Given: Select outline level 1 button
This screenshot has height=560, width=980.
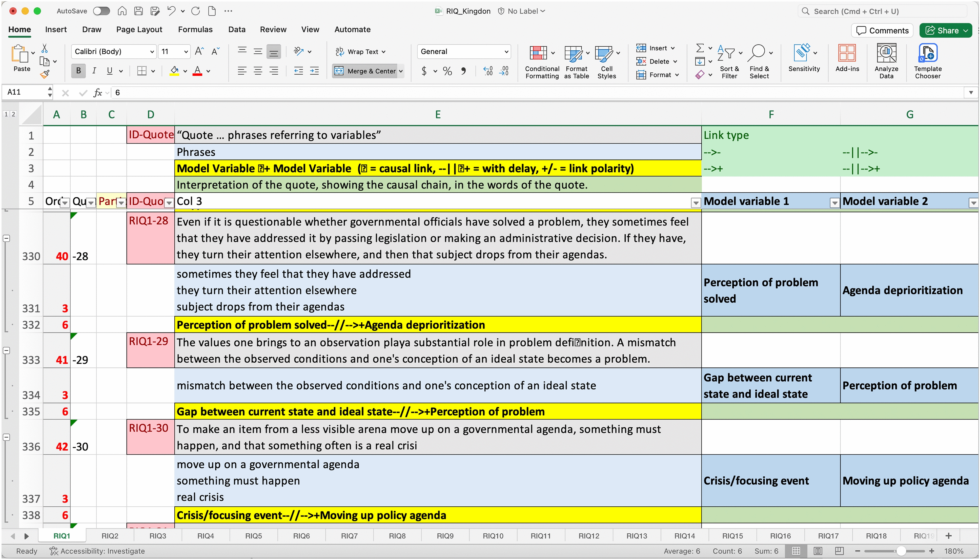Looking at the screenshot, I should tap(6, 114).
